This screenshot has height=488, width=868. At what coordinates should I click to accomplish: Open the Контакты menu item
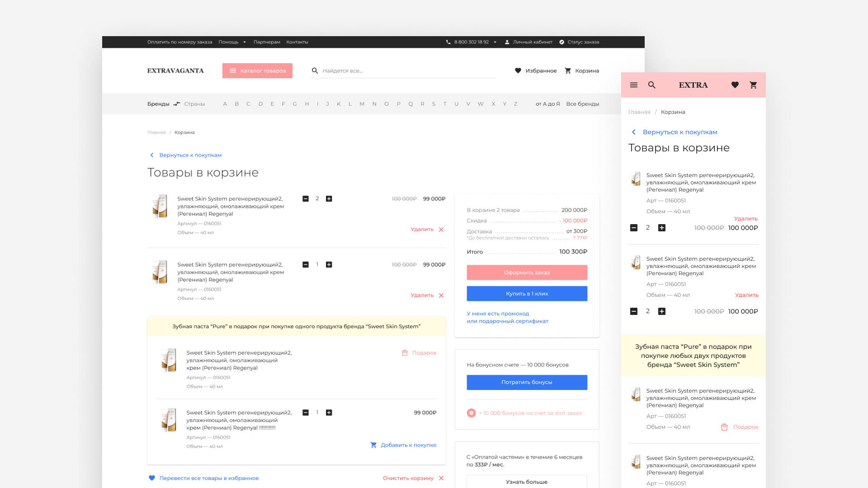[x=297, y=42]
